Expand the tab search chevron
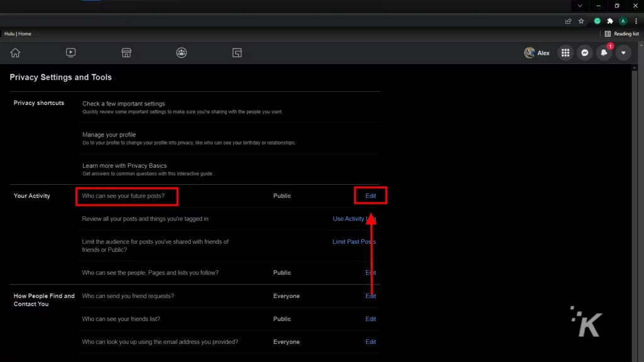The height and width of the screenshot is (362, 644). (580, 6)
